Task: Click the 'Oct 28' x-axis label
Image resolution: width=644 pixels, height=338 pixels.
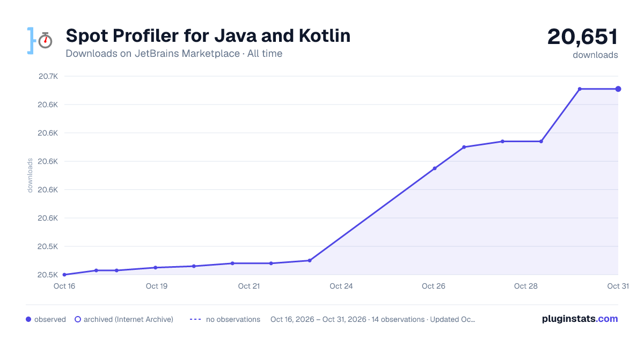Action: (526, 286)
